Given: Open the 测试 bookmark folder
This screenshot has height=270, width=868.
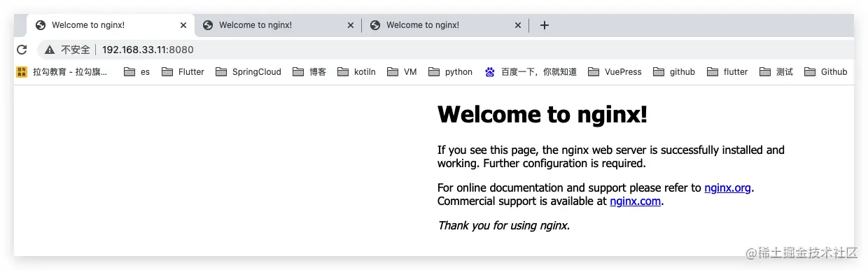Looking at the screenshot, I should coord(776,71).
